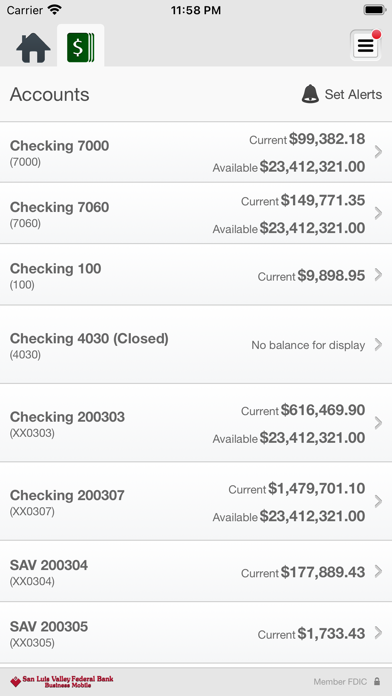Expand Checking 7060 chevron arrow
This screenshot has height=696, width=392.
click(378, 213)
